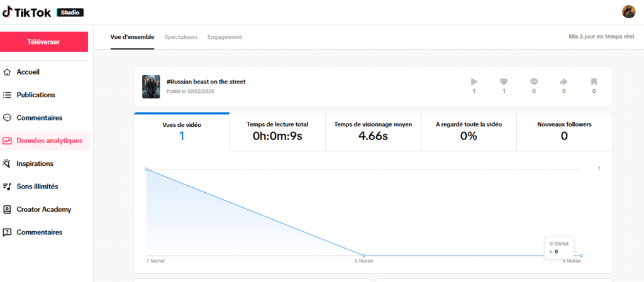Image resolution: width=644 pixels, height=282 pixels.
Task: Click the play views icon on the video
Action: coord(474,82)
